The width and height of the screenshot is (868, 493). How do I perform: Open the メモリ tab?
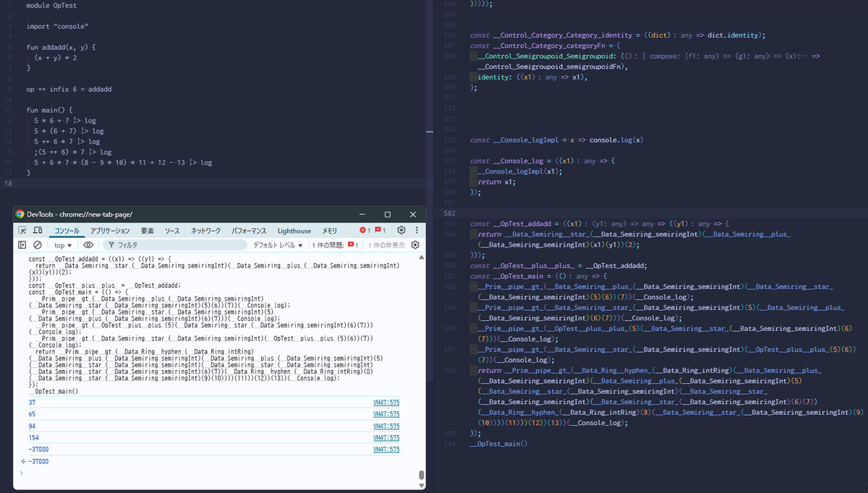click(329, 231)
